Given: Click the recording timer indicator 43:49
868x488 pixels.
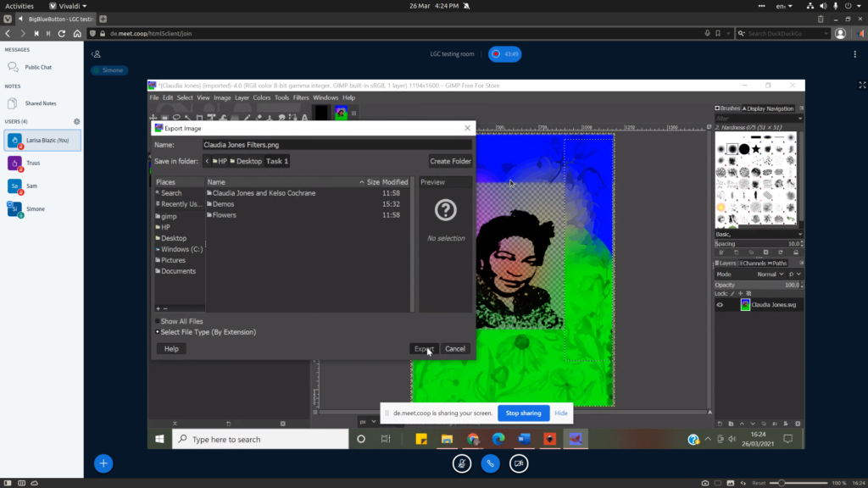Looking at the screenshot, I should pos(505,54).
